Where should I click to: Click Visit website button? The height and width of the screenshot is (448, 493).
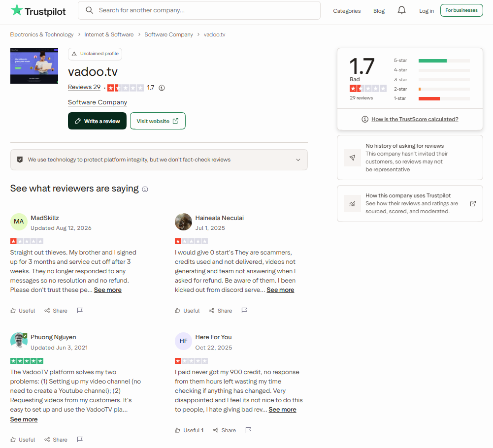pos(158,121)
